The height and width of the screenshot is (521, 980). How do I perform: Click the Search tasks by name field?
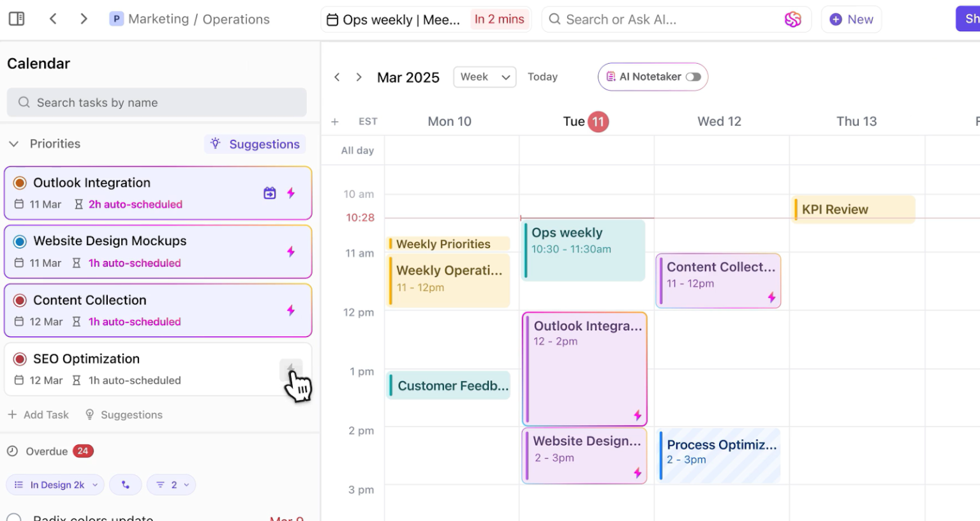tap(156, 103)
